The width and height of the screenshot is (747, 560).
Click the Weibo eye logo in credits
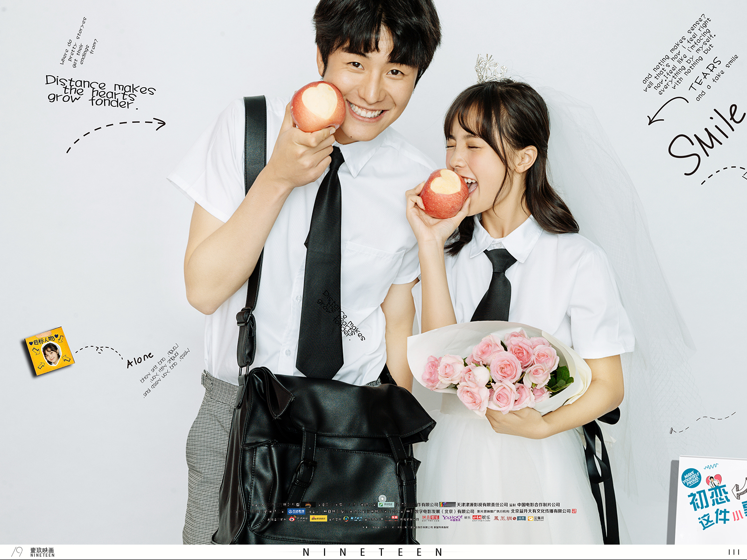coord(292,518)
